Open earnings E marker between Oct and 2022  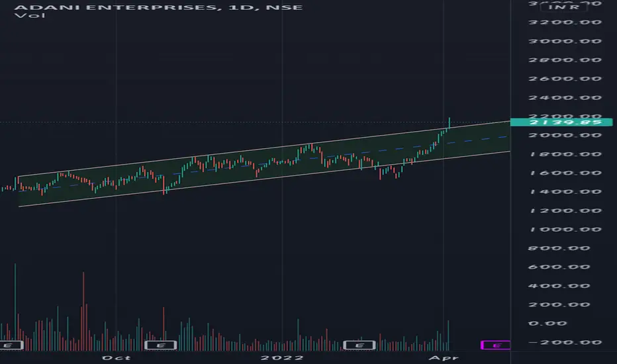(x=161, y=345)
